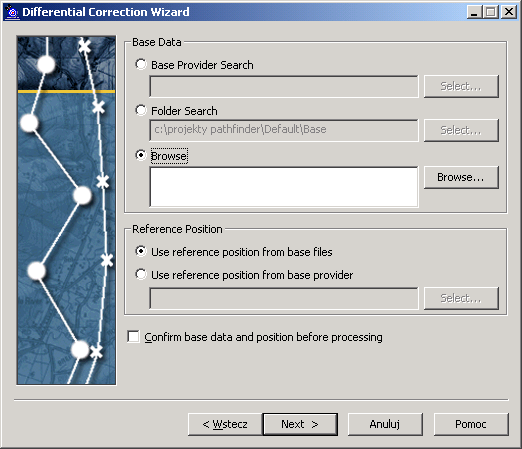Go back with the Wstecz button
This screenshot has height=449, width=522.
pos(225,424)
